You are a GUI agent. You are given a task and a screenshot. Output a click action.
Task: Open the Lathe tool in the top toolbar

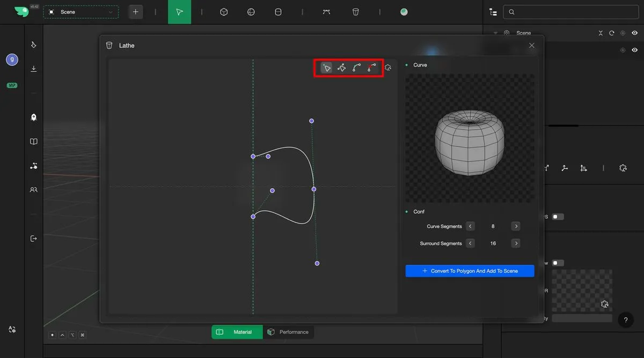tap(355, 12)
